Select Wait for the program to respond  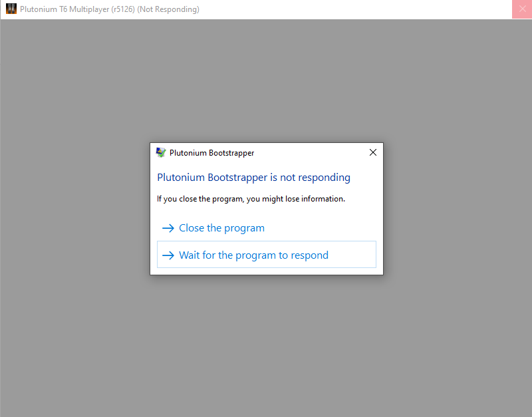pos(253,255)
